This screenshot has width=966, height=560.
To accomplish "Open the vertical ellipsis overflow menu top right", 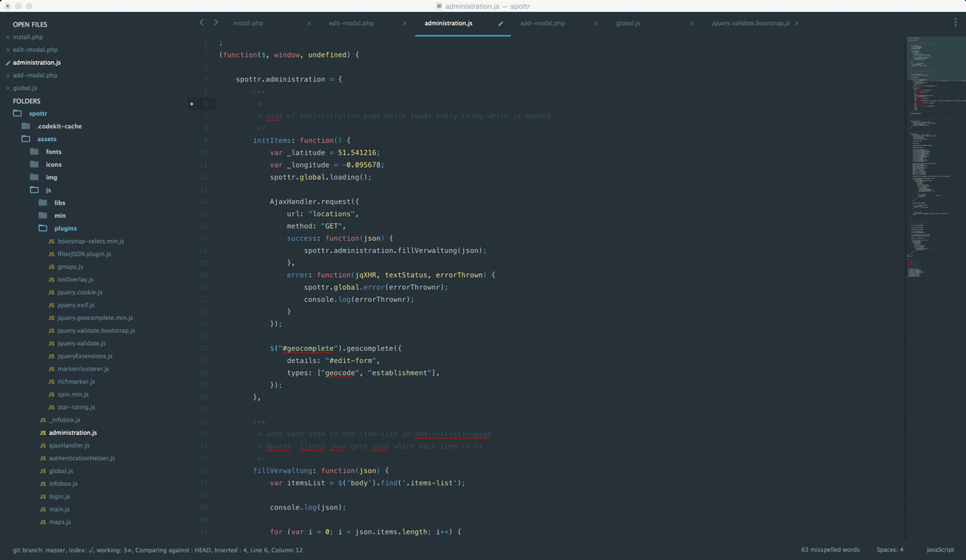I will pyautogui.click(x=955, y=23).
